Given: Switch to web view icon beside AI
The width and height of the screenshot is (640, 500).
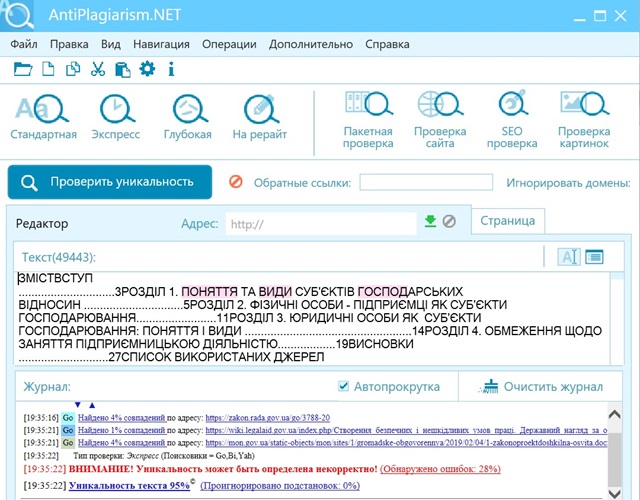Looking at the screenshot, I should point(594,257).
